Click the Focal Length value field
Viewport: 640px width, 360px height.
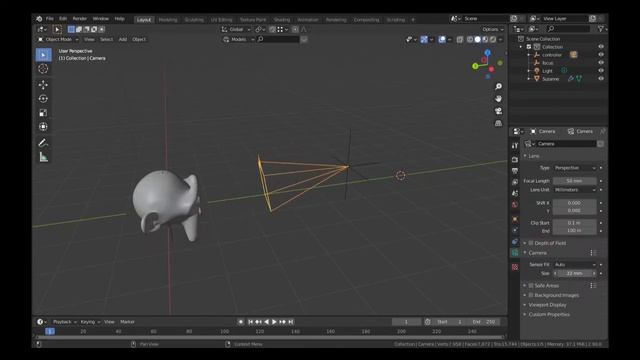(575, 181)
